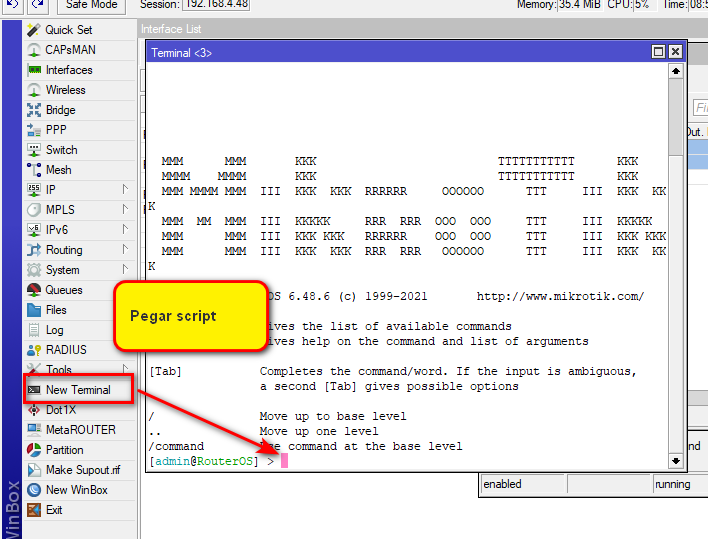708x539 pixels.
Task: Click the Bridge icon
Action: tap(34, 110)
